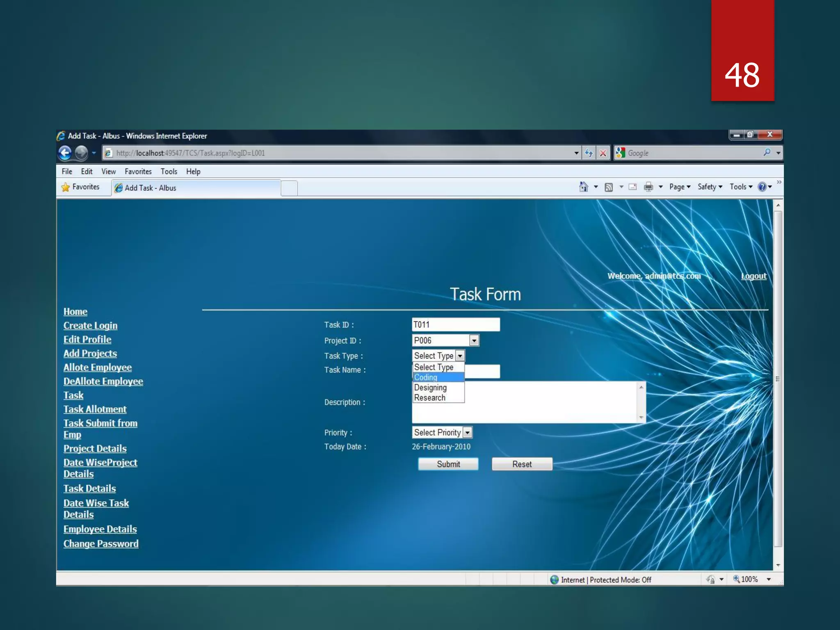Viewport: 840px width, 630px height.
Task: Open the zoom level 100% control
Action: click(x=749, y=579)
